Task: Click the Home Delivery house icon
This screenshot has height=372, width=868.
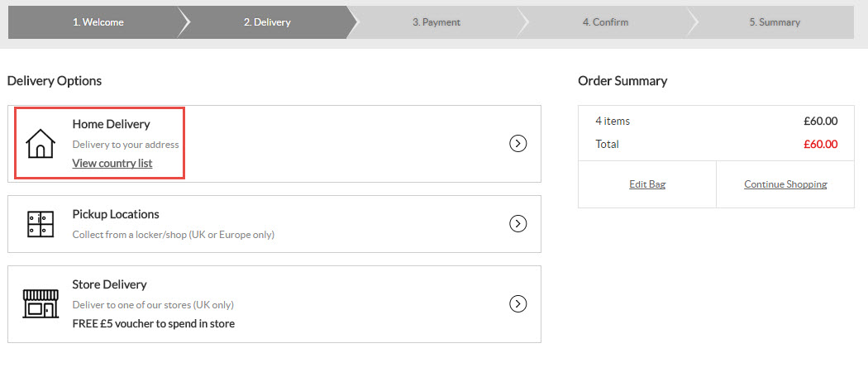Action: pos(41,143)
